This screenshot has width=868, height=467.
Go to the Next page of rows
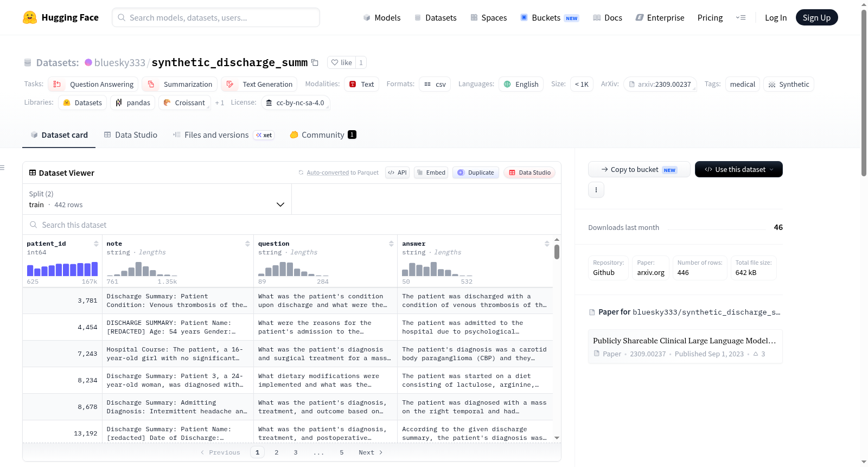click(371, 452)
